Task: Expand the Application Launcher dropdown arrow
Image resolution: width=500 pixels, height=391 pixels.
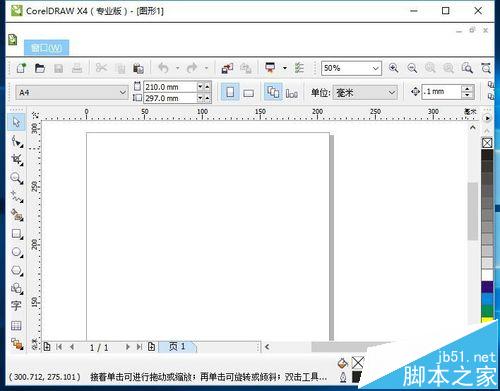Action: pos(285,68)
